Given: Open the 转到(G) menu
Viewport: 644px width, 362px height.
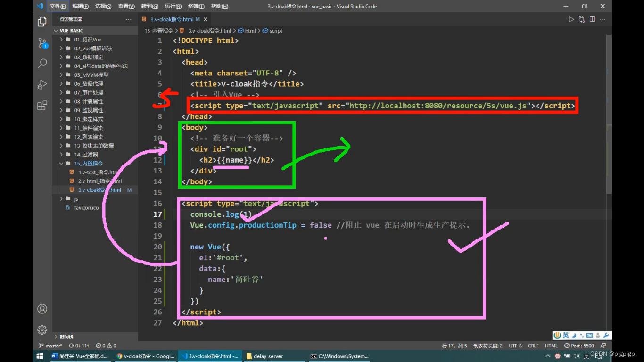Looking at the screenshot, I should tap(149, 6).
